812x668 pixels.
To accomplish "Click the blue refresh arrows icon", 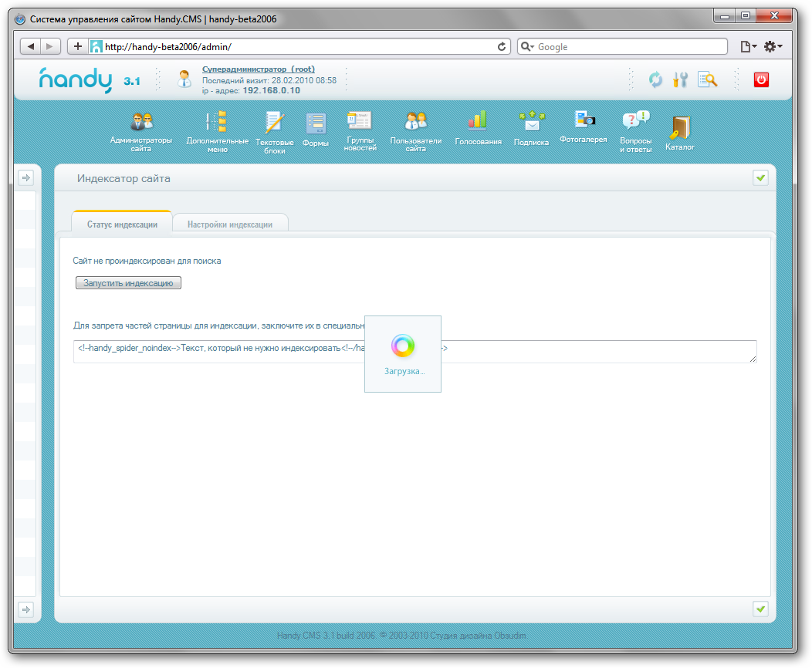I will [655, 79].
